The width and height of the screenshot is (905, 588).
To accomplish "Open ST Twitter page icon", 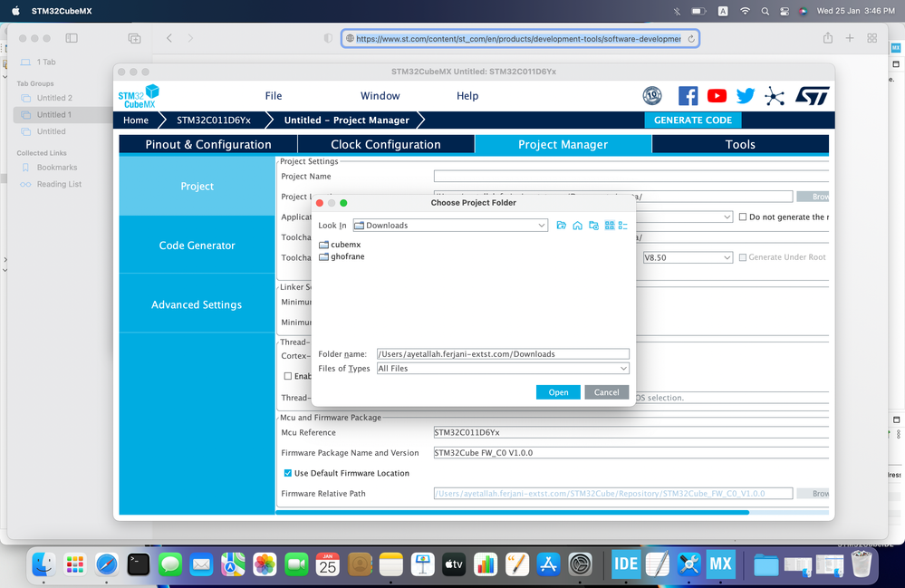I will (x=746, y=96).
